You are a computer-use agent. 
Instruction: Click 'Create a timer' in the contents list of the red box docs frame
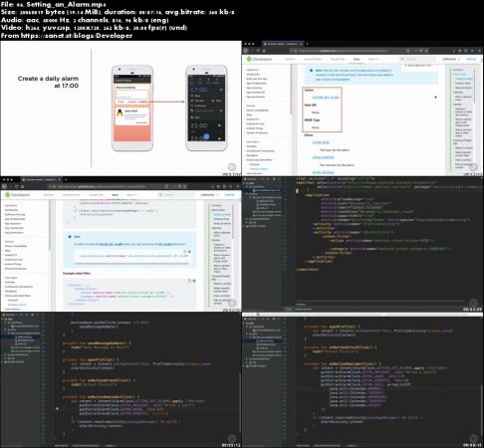[463, 84]
